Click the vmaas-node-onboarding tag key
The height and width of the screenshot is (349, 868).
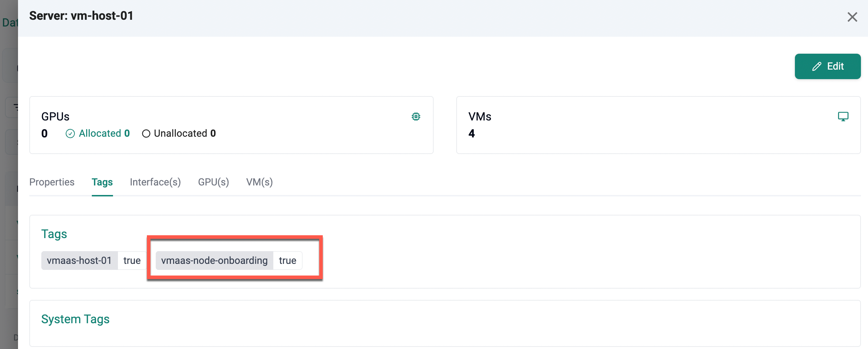click(x=214, y=261)
